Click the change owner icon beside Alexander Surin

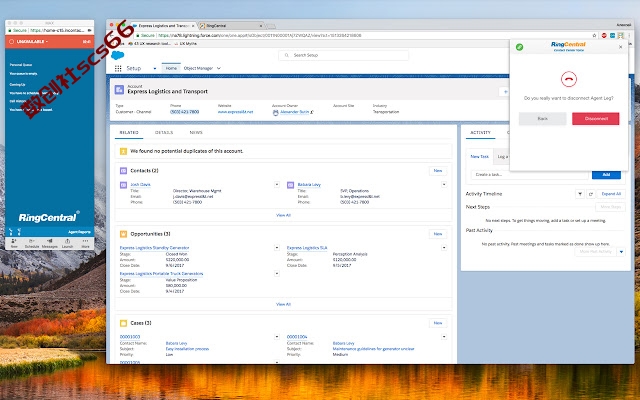coord(312,112)
